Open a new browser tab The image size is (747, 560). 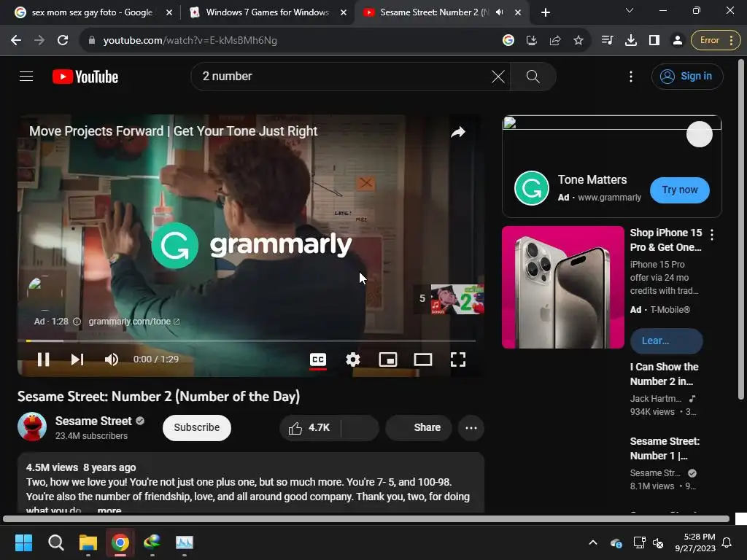(546, 12)
